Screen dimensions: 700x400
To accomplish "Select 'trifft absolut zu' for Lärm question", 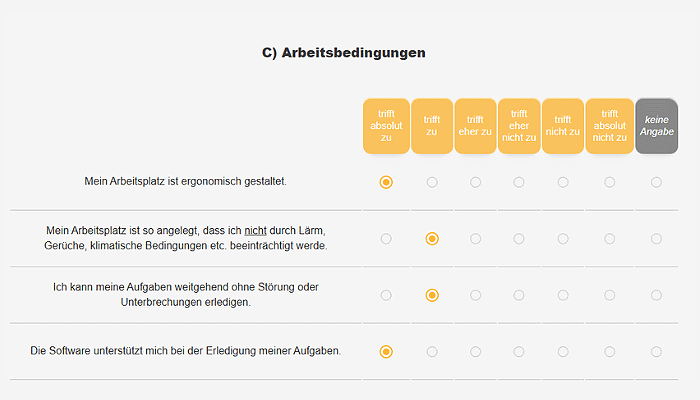I will coord(386,239).
